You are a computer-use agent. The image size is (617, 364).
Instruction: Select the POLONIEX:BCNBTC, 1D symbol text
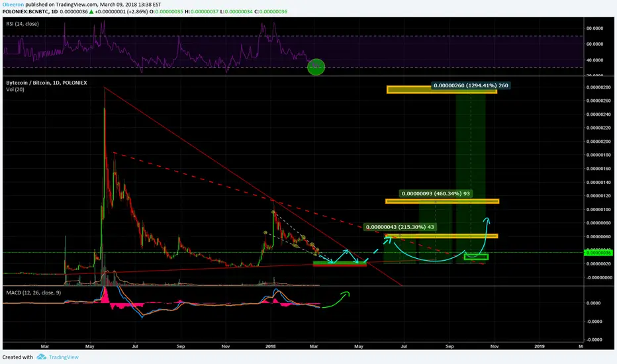[30, 11]
